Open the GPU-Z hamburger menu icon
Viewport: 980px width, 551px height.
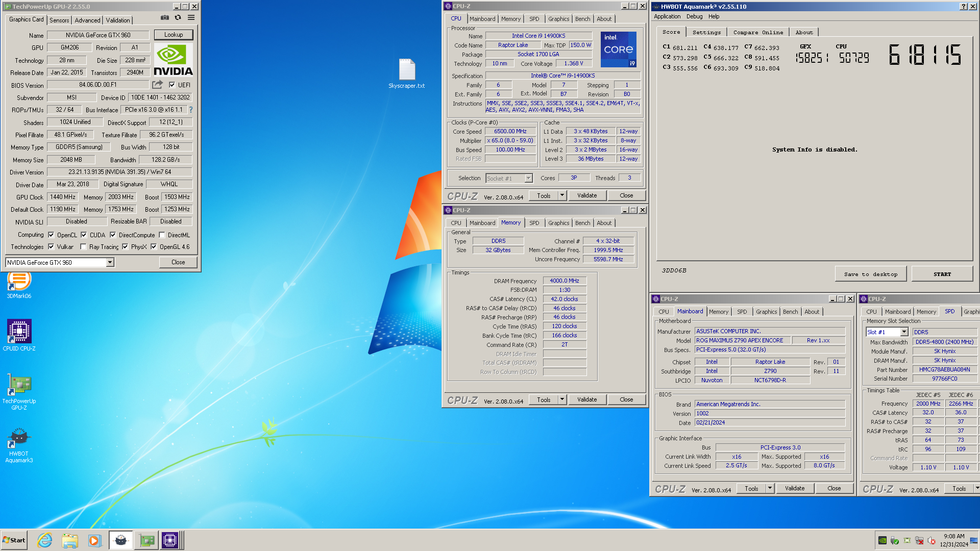coord(191,17)
